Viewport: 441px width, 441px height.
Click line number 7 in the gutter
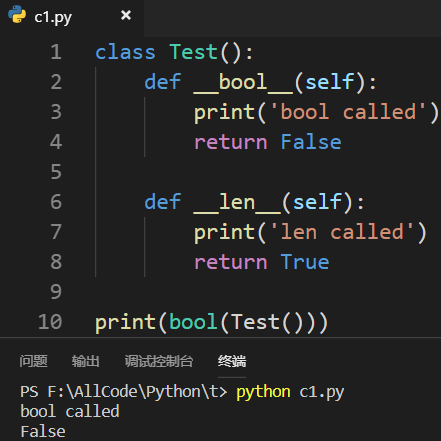click(56, 232)
